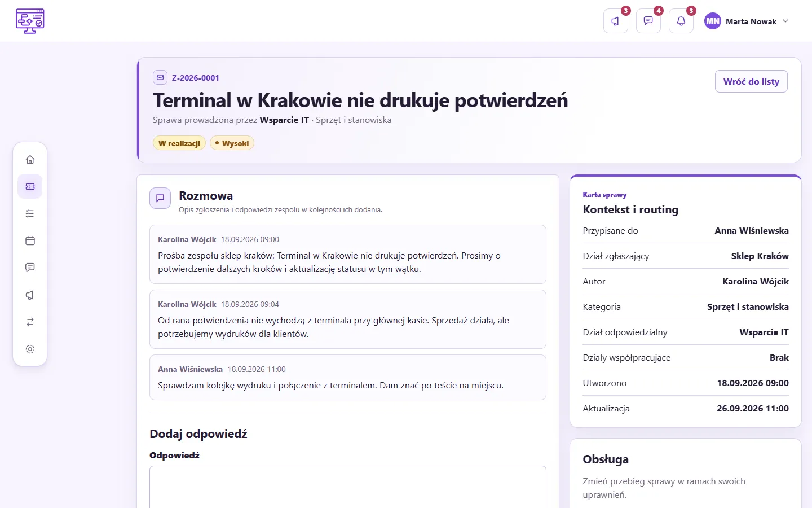The width and height of the screenshot is (812, 508).
Task: Click update date 26.09.2026 11:00
Action: pyautogui.click(x=753, y=408)
